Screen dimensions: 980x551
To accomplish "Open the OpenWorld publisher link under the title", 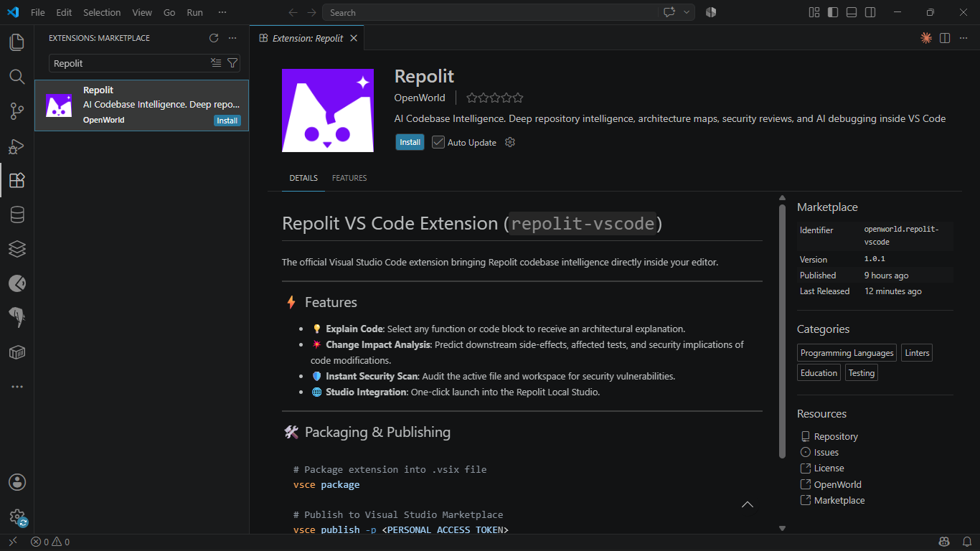I will pos(420,98).
